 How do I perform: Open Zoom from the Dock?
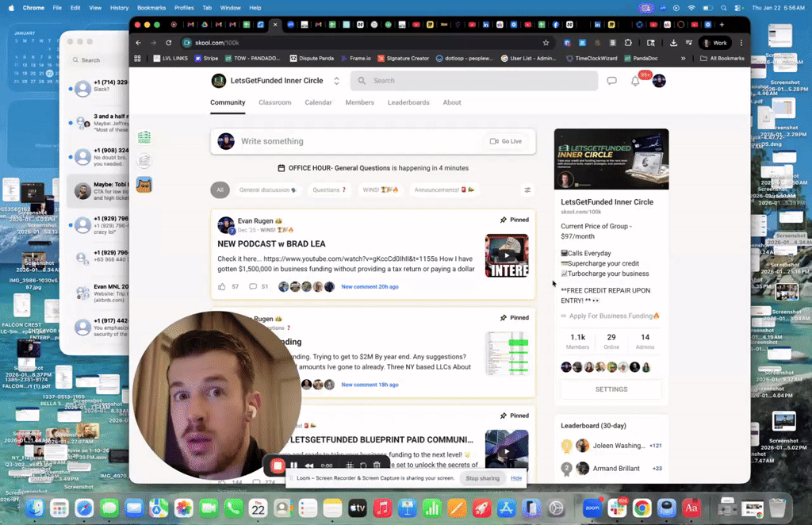[592, 508]
